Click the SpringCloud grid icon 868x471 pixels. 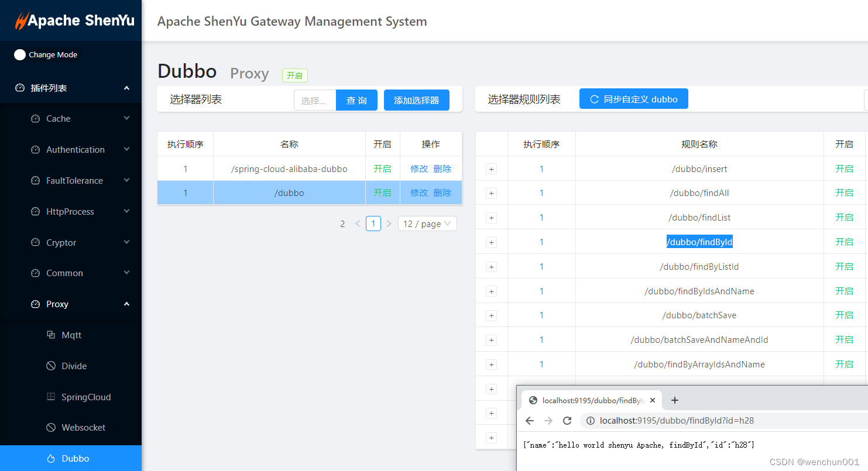click(x=51, y=397)
